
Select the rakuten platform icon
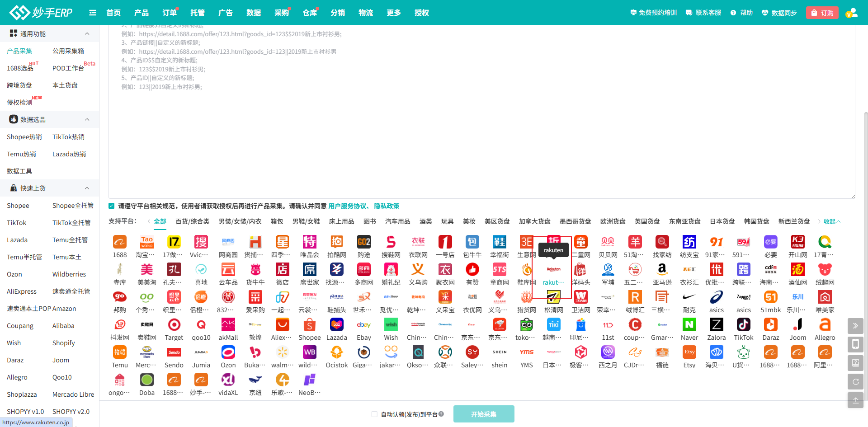point(554,270)
